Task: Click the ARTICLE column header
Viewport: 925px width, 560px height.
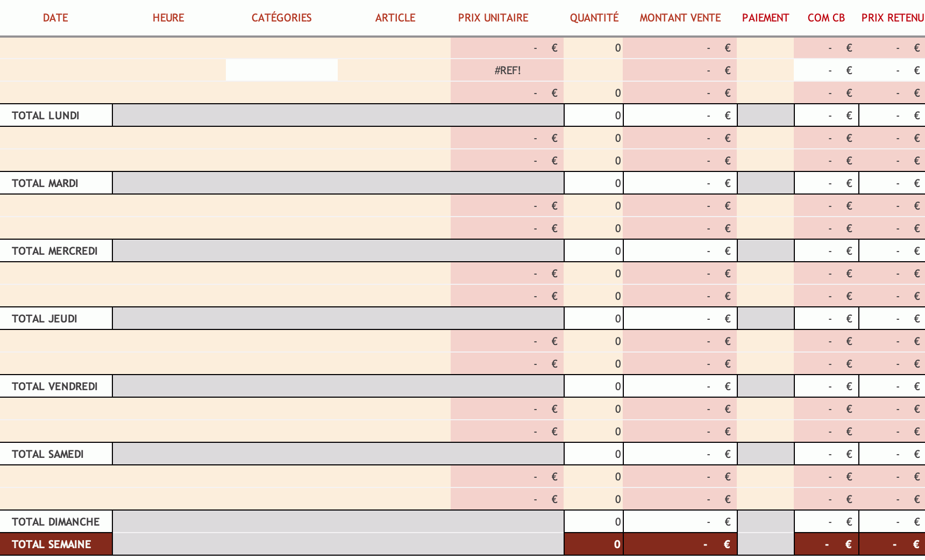Action: [x=395, y=18]
